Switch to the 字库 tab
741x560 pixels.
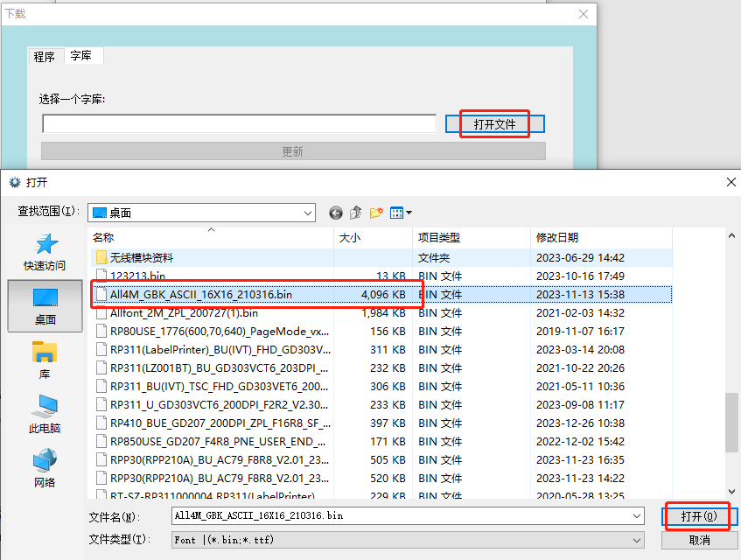[x=81, y=56]
